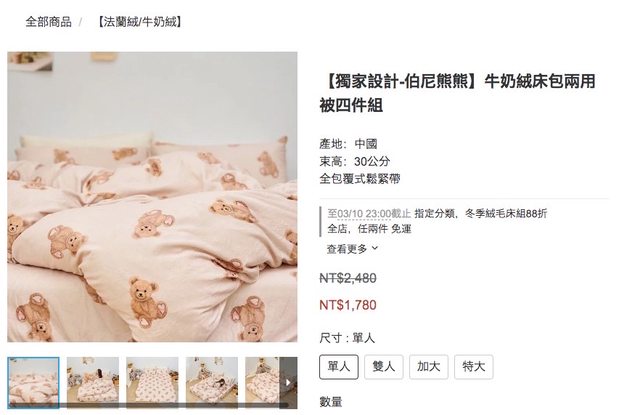Open the 冬季絨毛床組88折 promotion text
Viewport: 640px width, 415px height.
point(506,213)
